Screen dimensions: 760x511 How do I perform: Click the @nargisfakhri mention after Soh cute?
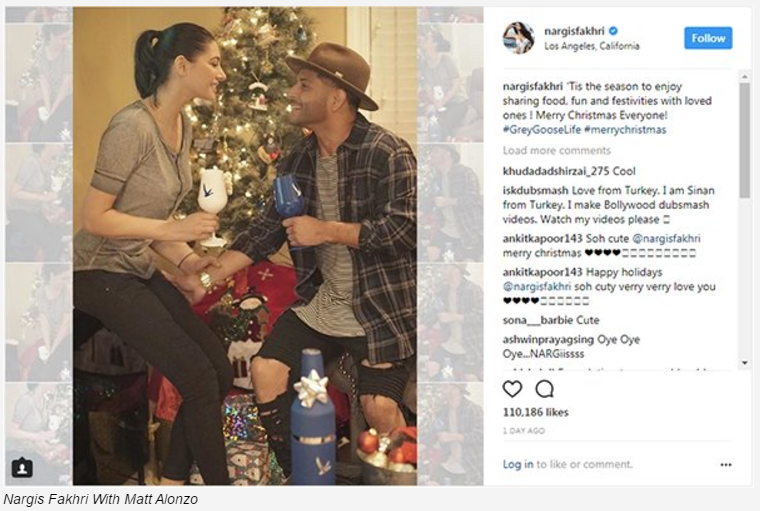pyautogui.click(x=666, y=239)
